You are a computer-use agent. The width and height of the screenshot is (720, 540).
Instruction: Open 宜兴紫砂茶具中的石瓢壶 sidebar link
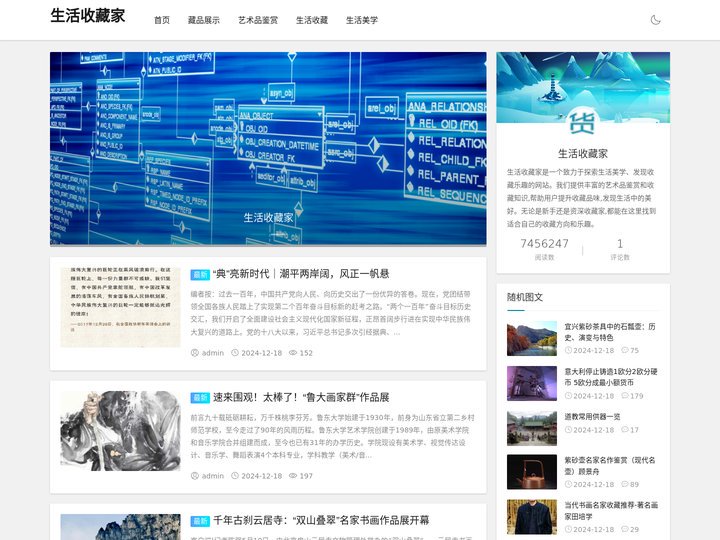point(610,332)
